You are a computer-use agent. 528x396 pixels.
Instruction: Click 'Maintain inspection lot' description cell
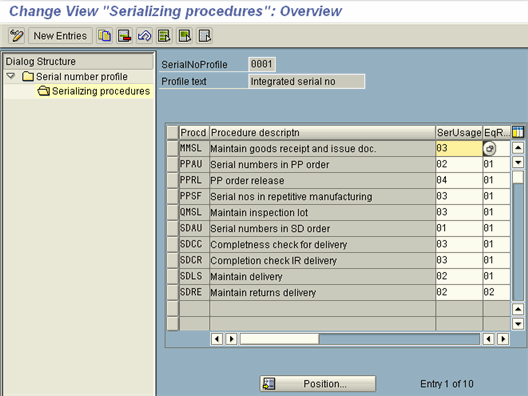point(322,212)
